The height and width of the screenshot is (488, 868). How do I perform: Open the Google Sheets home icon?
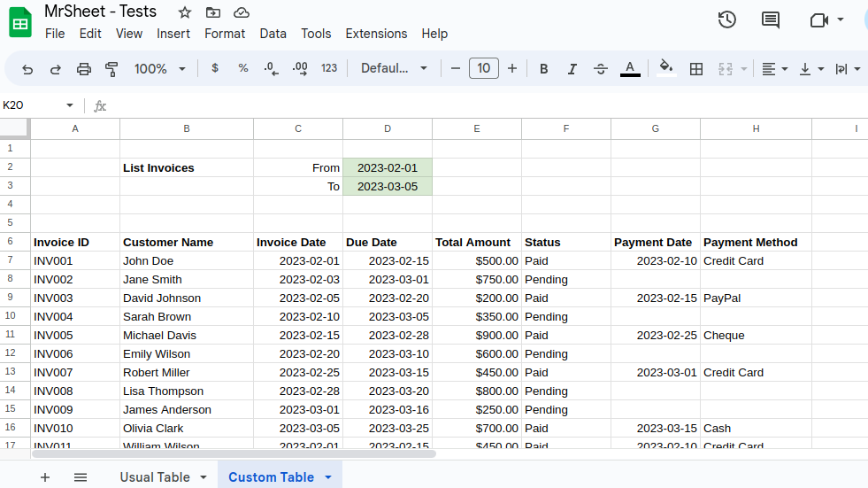click(x=20, y=23)
